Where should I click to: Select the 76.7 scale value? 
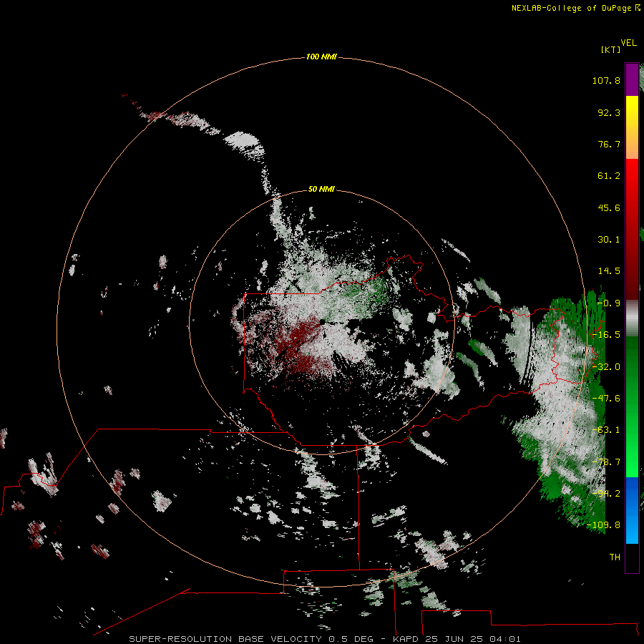coord(609,144)
